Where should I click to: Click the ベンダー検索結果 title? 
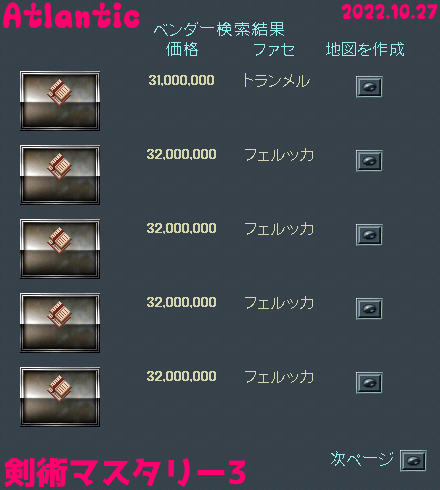[x=219, y=29]
